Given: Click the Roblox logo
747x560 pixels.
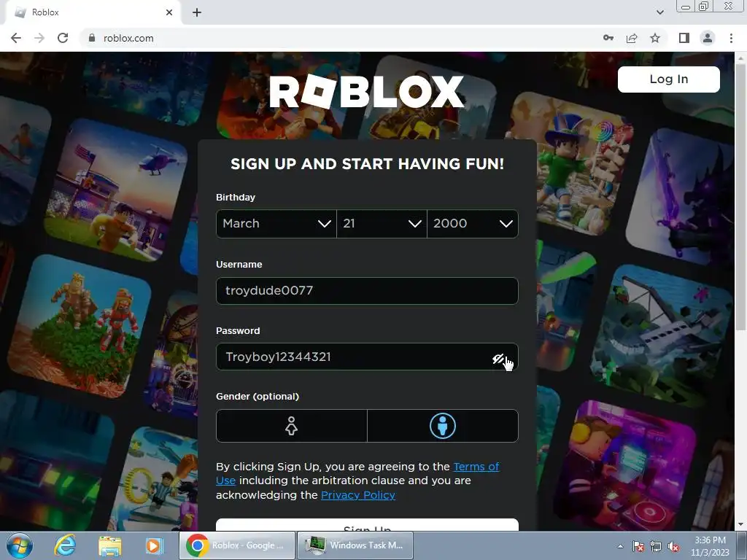Looking at the screenshot, I should pyautogui.click(x=366, y=91).
